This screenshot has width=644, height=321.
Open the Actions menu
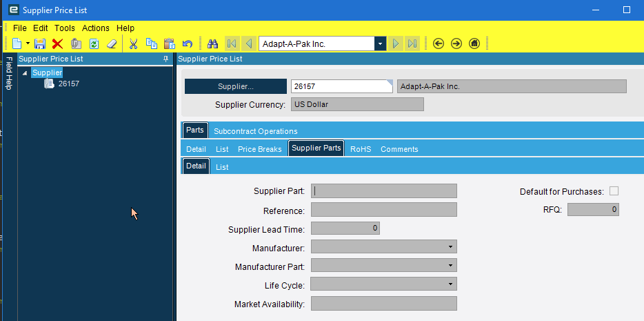96,28
